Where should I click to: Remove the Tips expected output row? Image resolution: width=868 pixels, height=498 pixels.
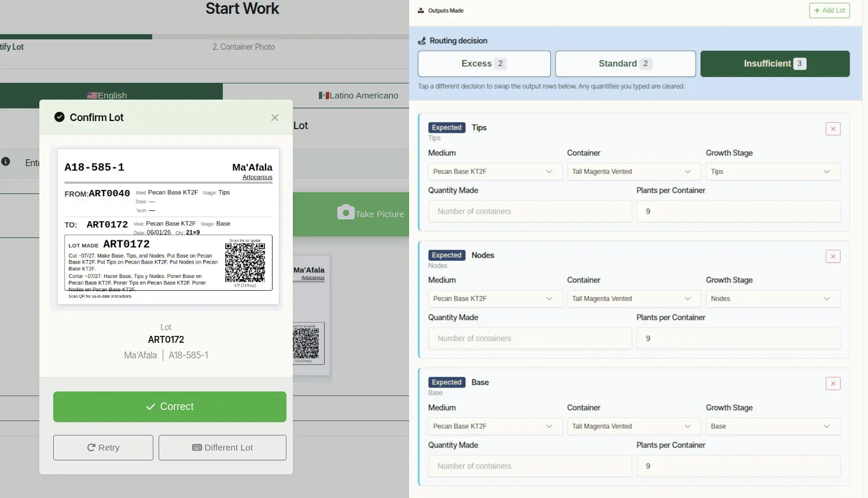(x=833, y=129)
